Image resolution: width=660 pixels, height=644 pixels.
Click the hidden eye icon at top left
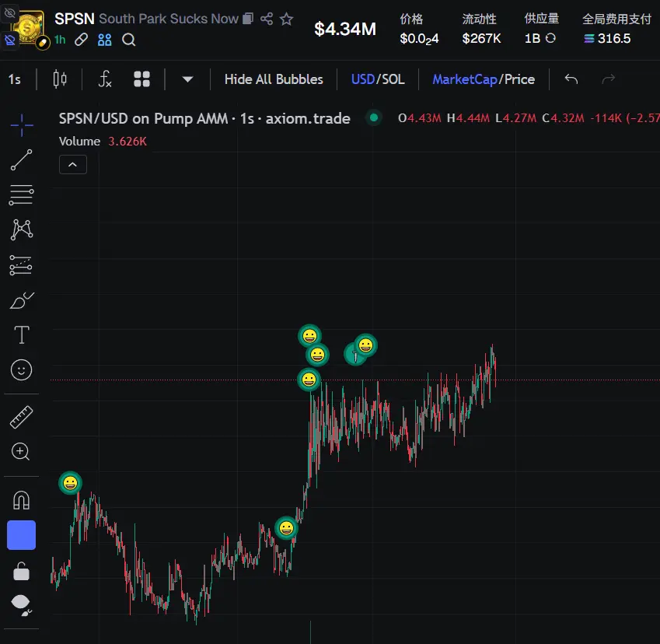pos(9,13)
